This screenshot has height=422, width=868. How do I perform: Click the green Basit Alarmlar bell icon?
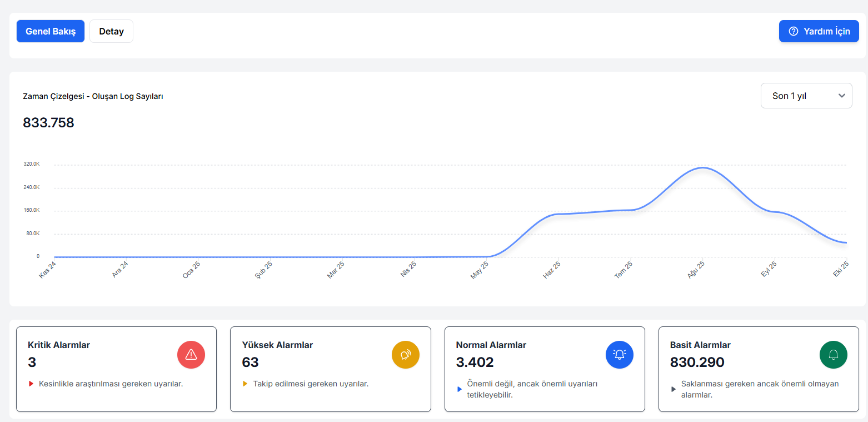click(x=834, y=355)
